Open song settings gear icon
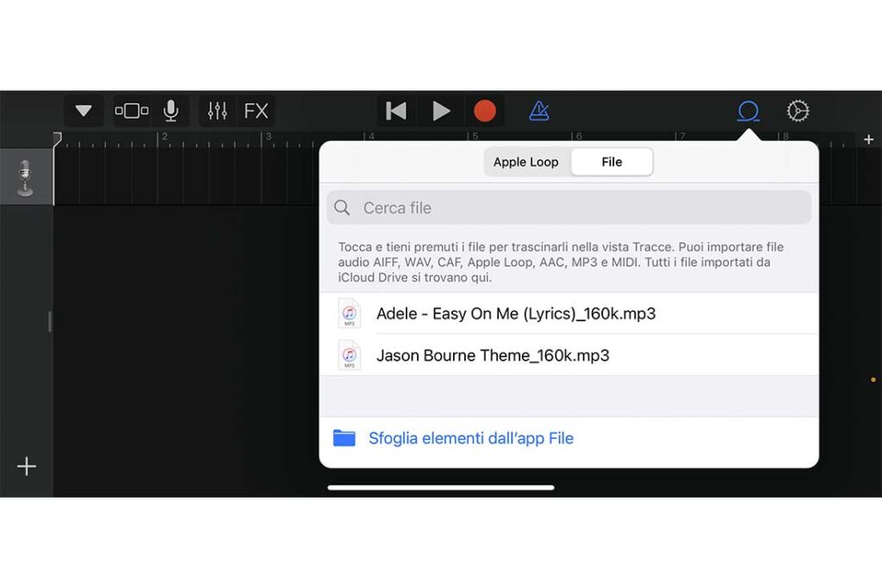882x588 pixels. tap(798, 111)
